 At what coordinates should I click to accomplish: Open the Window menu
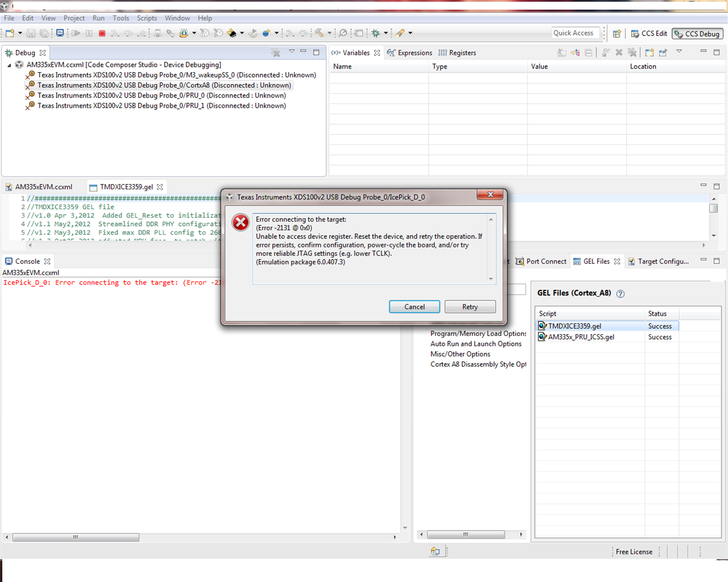177,18
